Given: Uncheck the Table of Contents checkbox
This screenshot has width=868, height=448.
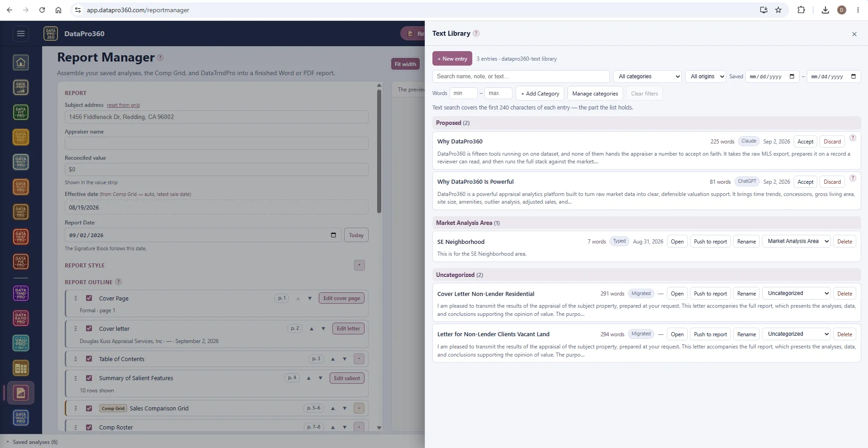Looking at the screenshot, I should tap(89, 359).
